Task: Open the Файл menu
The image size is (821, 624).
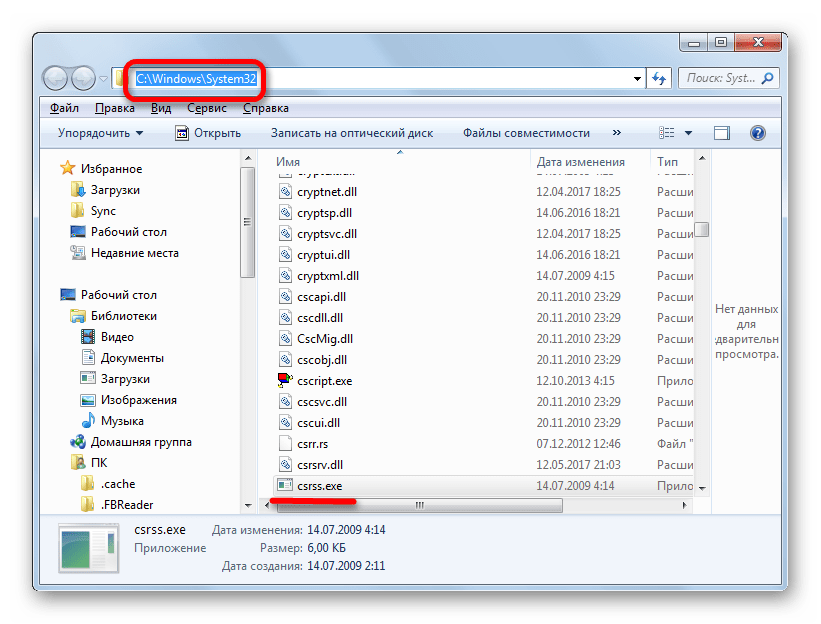Action: tap(64, 108)
